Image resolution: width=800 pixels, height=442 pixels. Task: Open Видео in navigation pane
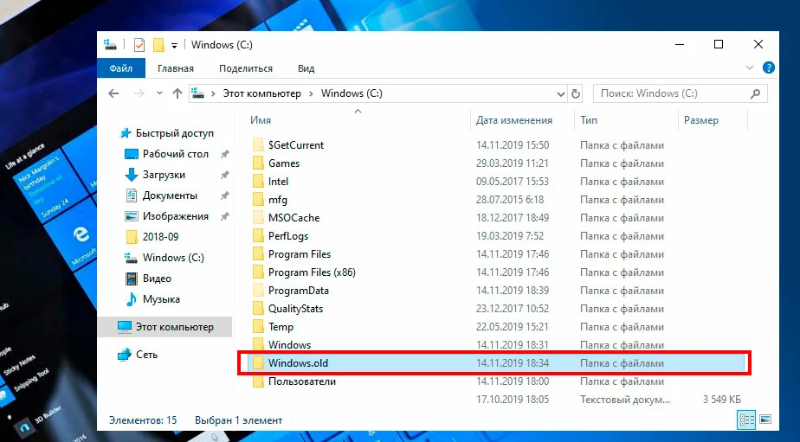[157, 279]
